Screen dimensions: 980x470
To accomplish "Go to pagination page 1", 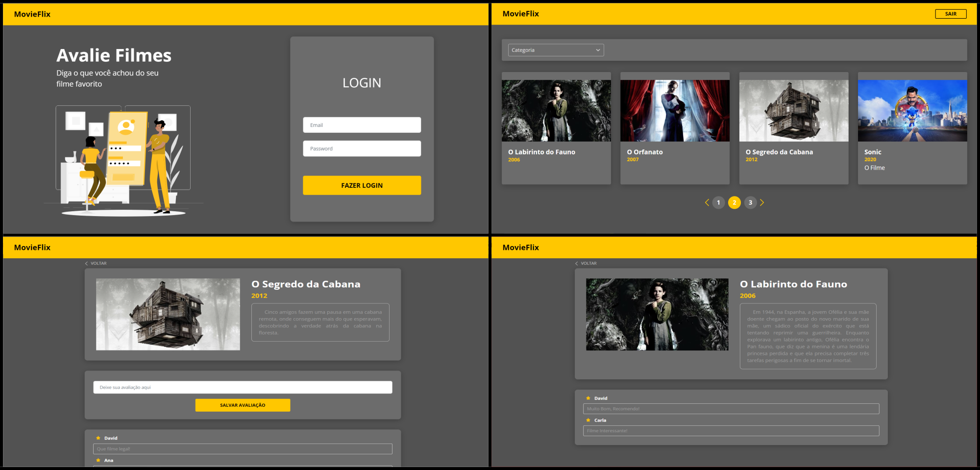I will pyautogui.click(x=718, y=202).
